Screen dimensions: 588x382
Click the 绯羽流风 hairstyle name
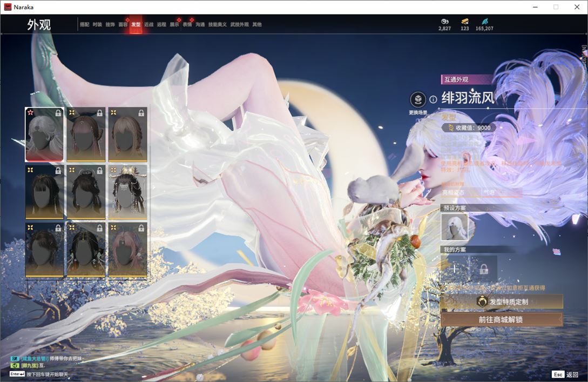point(468,98)
